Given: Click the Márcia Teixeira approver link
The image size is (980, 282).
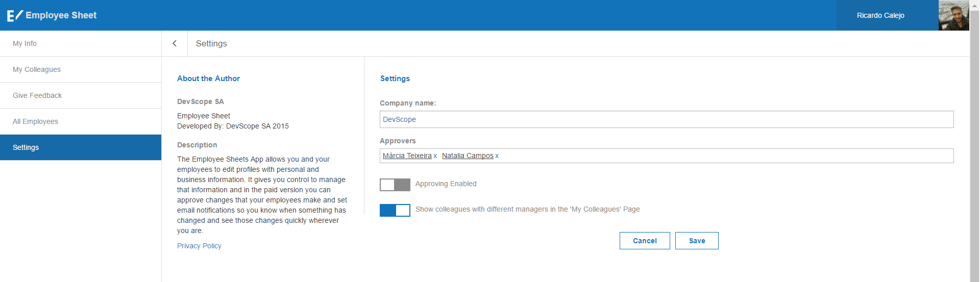Looking at the screenshot, I should coord(407,156).
